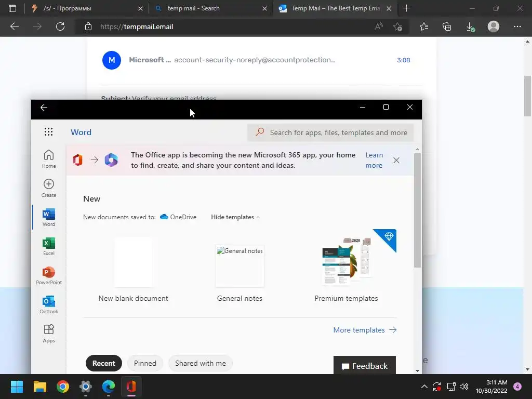Open PowerPoint from the Office sidebar

(49, 275)
